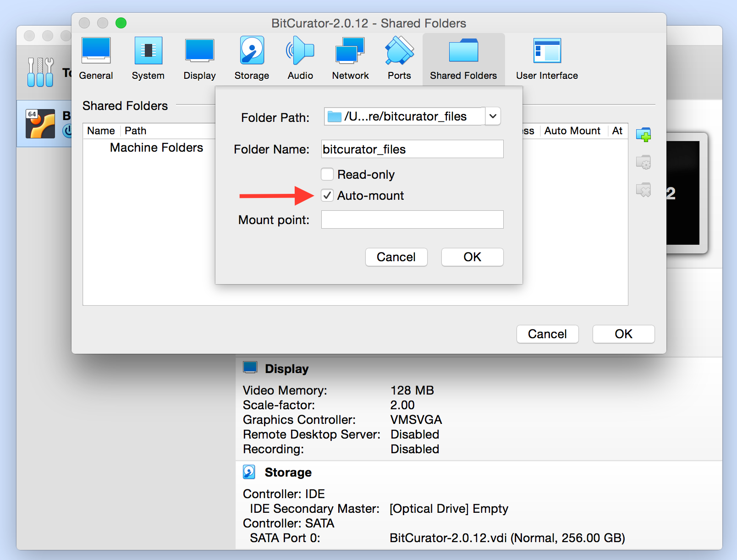Click the Optical Drive Empty entry
Viewport: 737px width, 560px height.
click(x=449, y=509)
